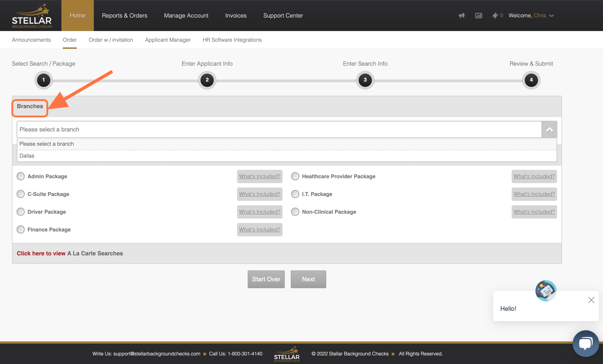Switch to HR Software Integrations tab
The image size is (603, 364).
pyautogui.click(x=232, y=40)
